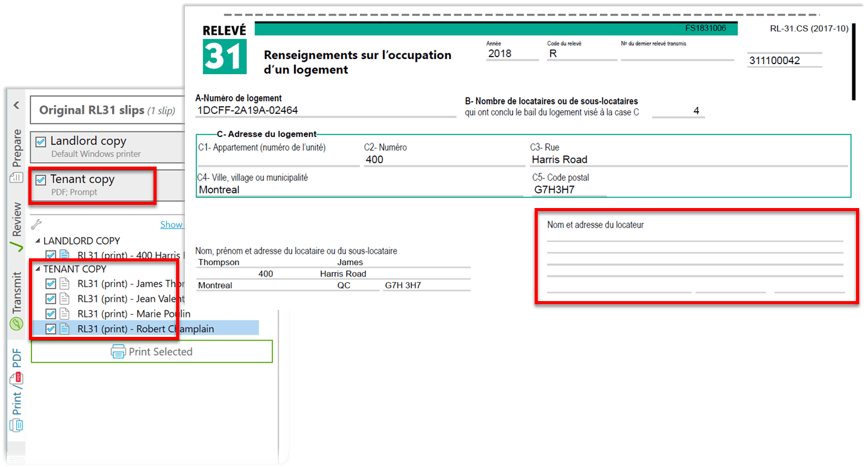The width and height of the screenshot is (868, 467).
Task: Open the Print / PDF sidebar tab
Action: 17,390
